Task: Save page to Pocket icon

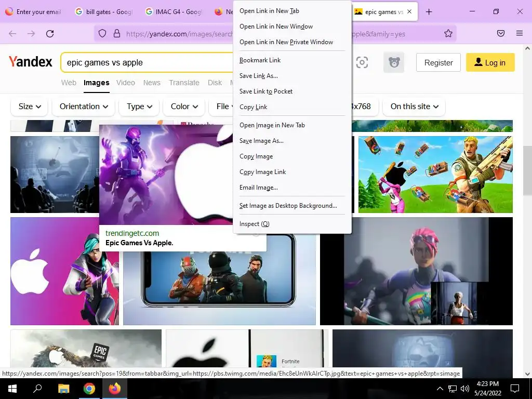Action: tap(501, 33)
